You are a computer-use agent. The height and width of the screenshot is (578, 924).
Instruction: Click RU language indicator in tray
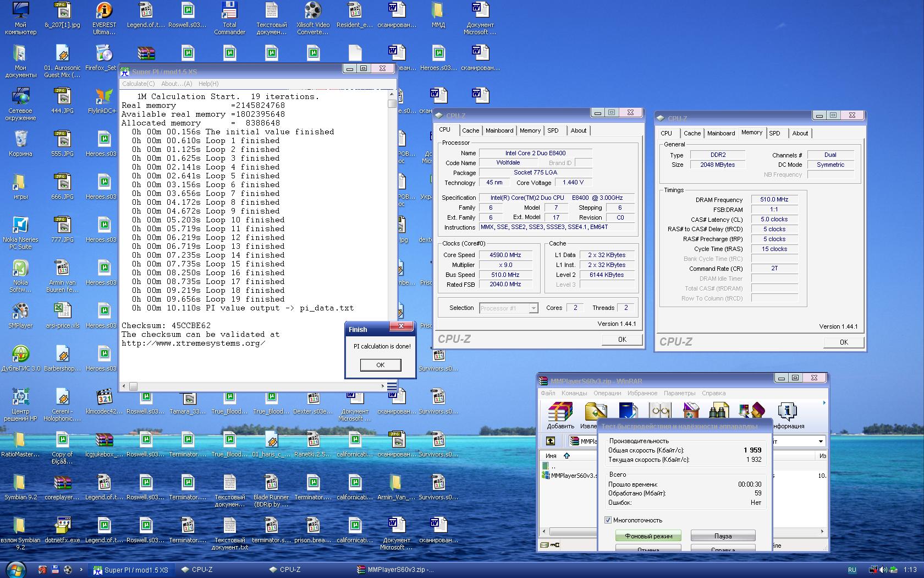click(x=852, y=570)
